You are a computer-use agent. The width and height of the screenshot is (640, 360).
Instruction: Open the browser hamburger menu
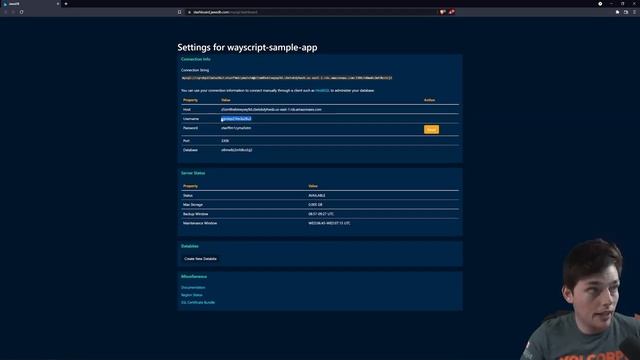click(635, 12)
